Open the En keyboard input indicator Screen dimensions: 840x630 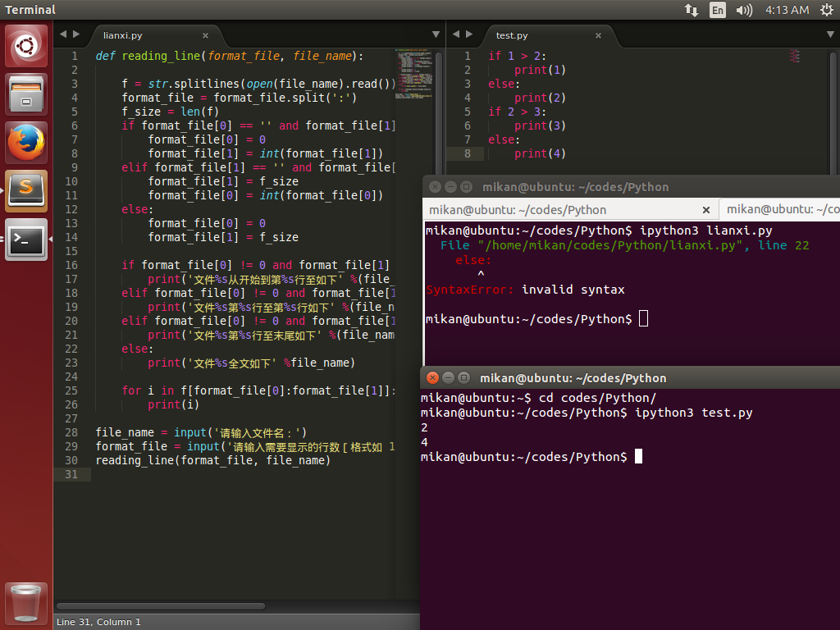tap(718, 10)
